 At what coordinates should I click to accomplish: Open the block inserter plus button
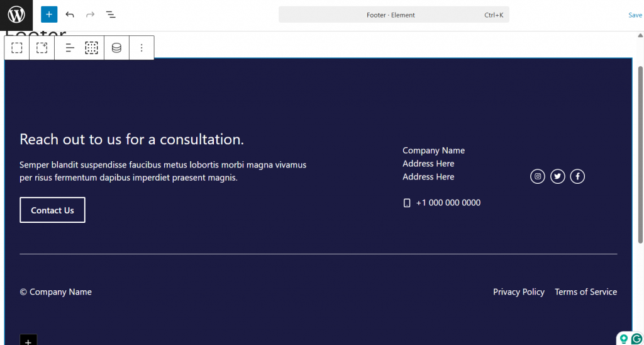coord(49,15)
